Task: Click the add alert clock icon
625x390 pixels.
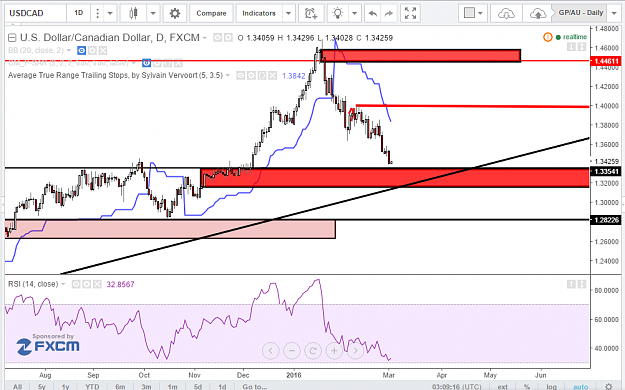Action: [311, 13]
